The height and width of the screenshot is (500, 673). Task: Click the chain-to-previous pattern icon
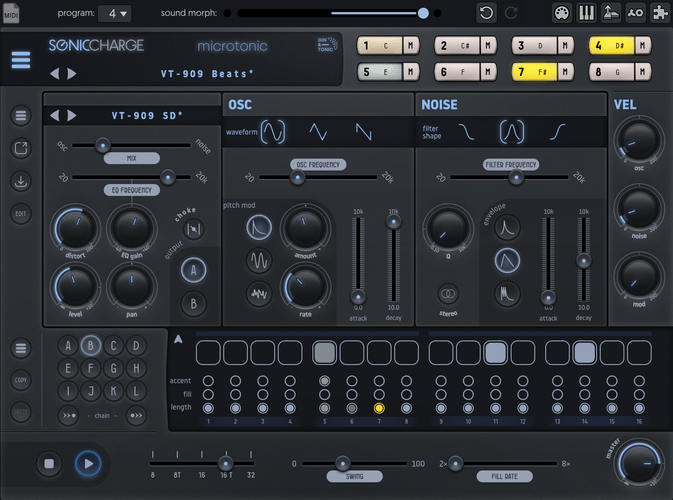pos(68,415)
